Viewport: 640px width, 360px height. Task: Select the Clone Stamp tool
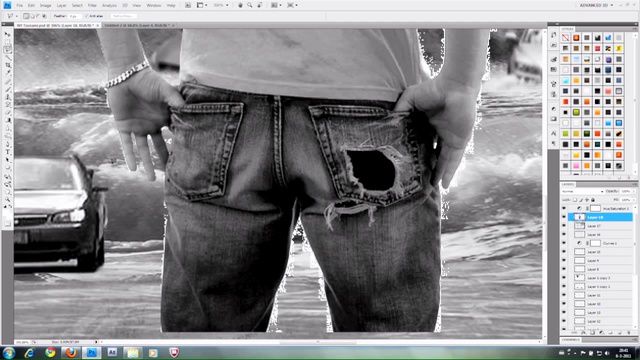pyautogui.click(x=7, y=97)
